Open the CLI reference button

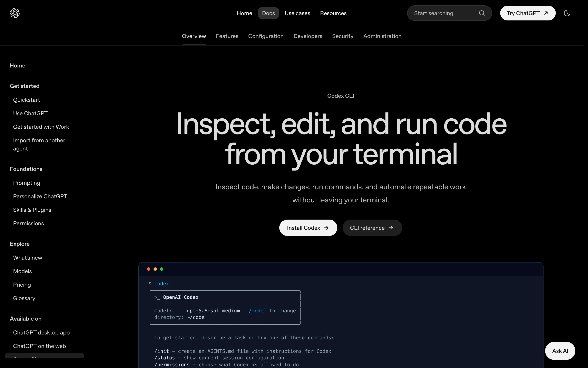point(372,228)
